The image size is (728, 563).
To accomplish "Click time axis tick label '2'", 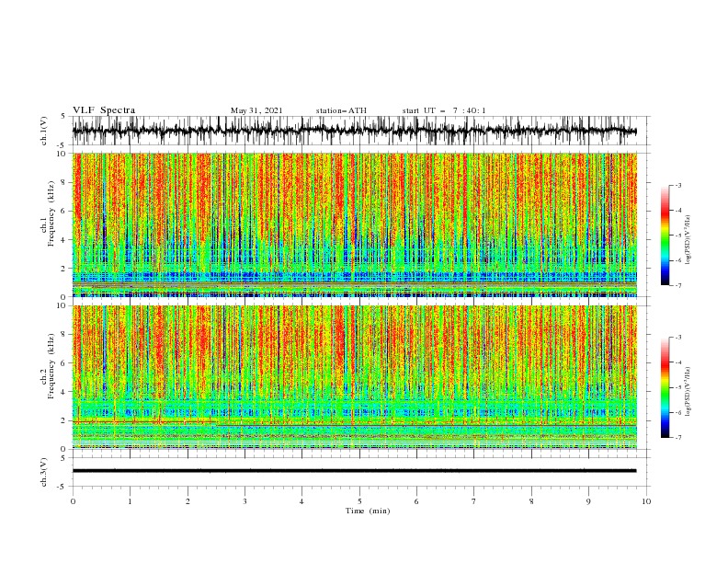I will pyautogui.click(x=188, y=501).
